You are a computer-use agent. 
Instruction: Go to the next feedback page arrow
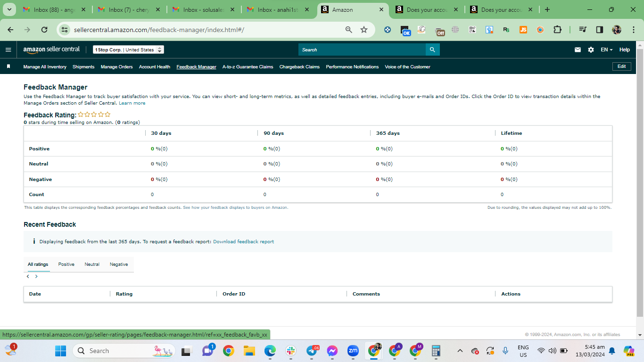click(x=36, y=277)
